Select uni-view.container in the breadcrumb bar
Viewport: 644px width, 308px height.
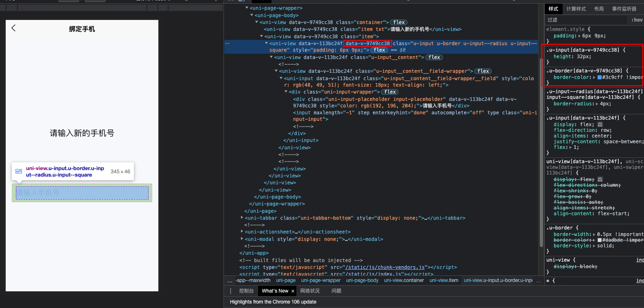point(404,280)
